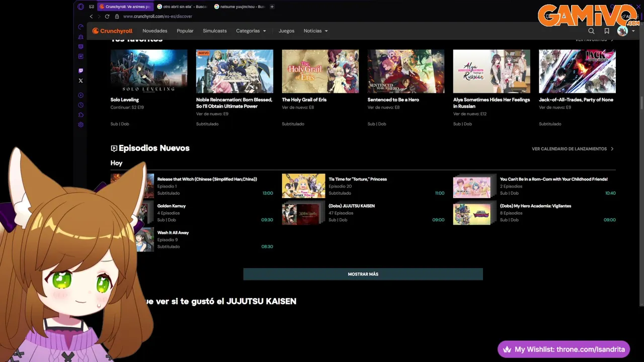Open You Can't Be In a Rom-Com thumbnail

[474, 186]
